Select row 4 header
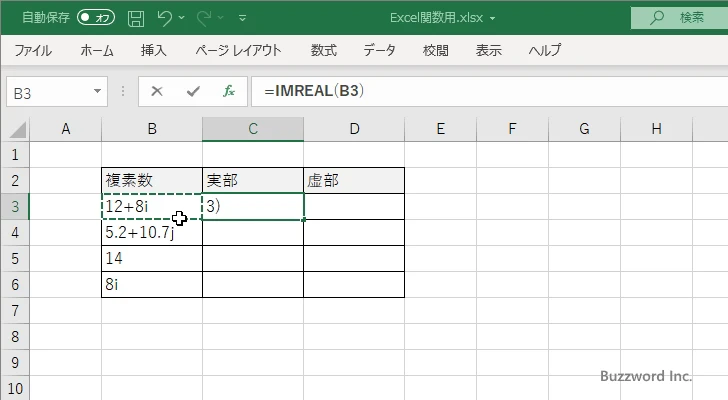The image size is (728, 400). (15, 232)
